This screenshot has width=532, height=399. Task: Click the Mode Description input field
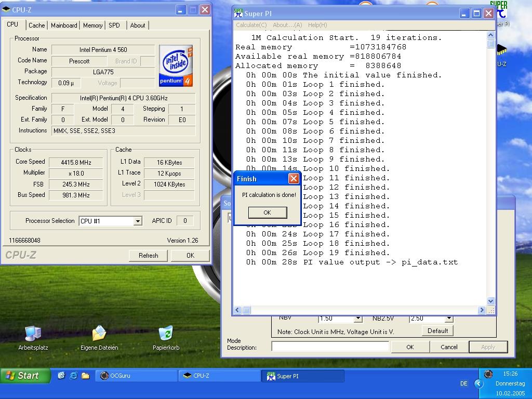coord(330,347)
